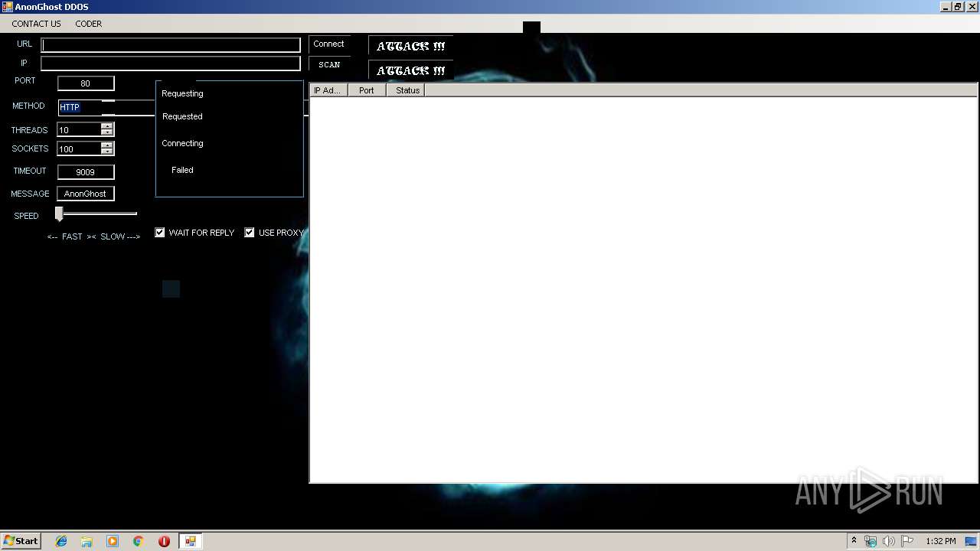Open the volume speaker tray icon
The height and width of the screenshot is (551, 980).
click(x=888, y=541)
